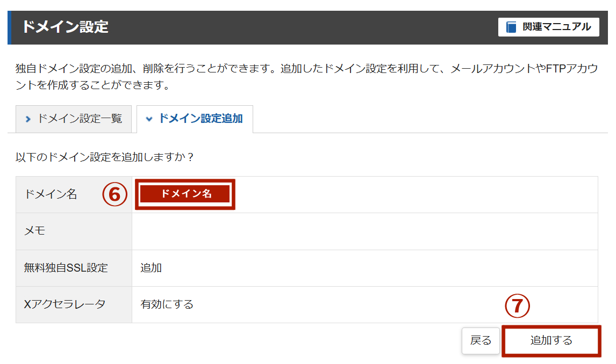Click the メモ row label
The height and width of the screenshot is (364, 616).
(x=35, y=231)
